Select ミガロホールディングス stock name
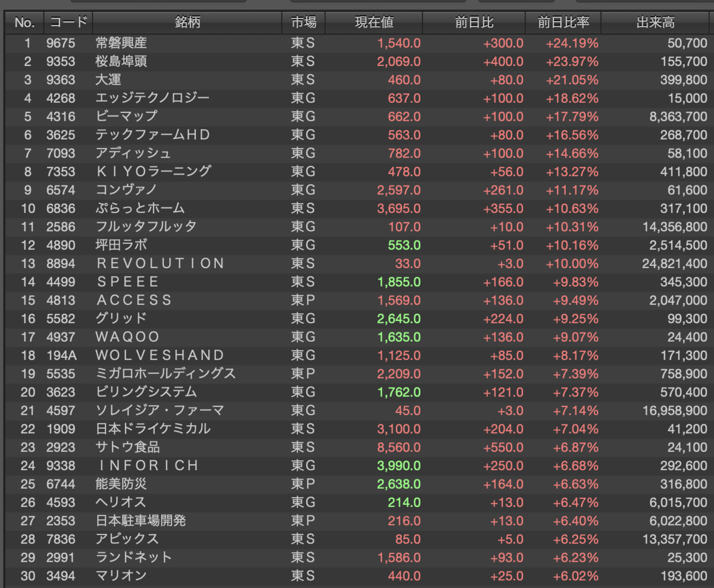This screenshot has width=714, height=588. pyautogui.click(x=165, y=373)
